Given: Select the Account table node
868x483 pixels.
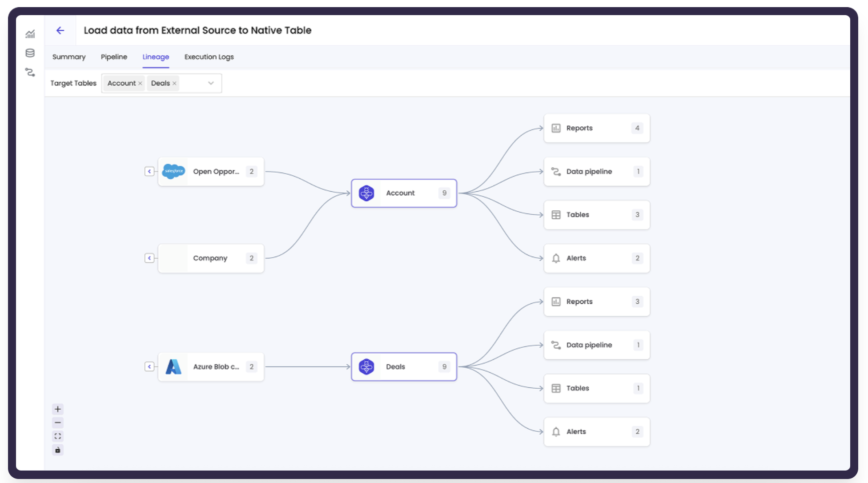Looking at the screenshot, I should [x=404, y=193].
